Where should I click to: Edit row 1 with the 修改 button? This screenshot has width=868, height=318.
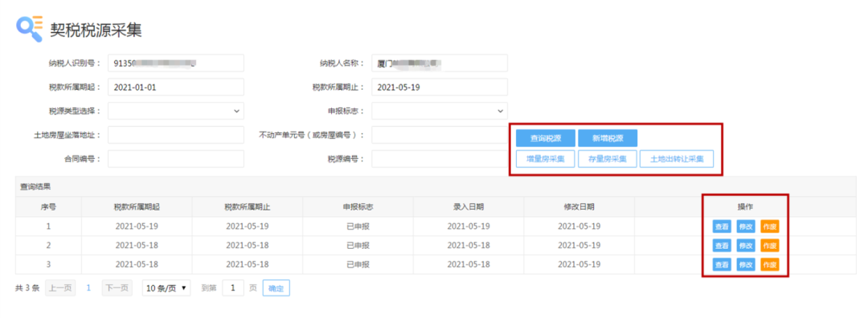click(745, 226)
